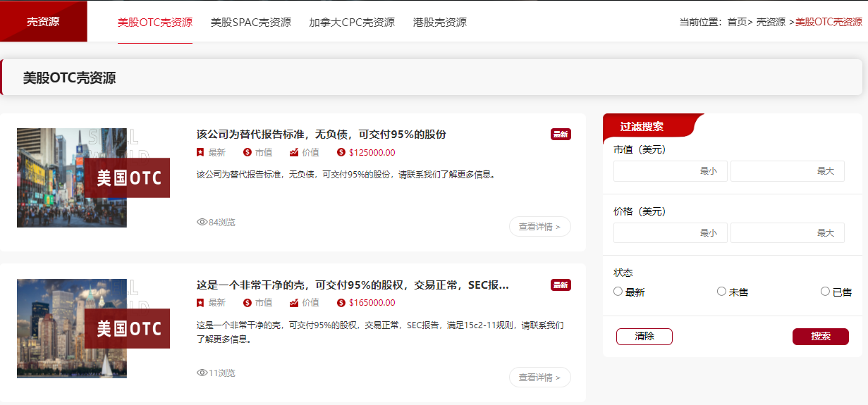Click the bookmark icon beside 最新 in first listing

click(x=200, y=152)
